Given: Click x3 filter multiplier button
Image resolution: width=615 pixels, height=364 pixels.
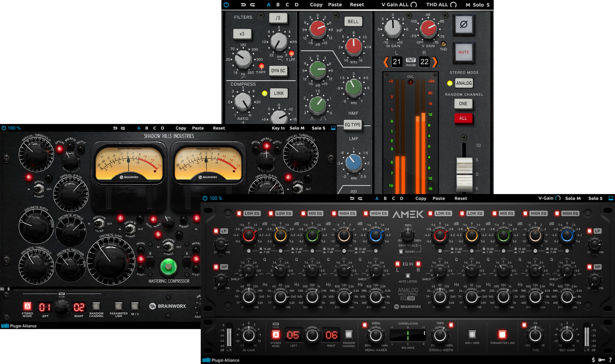Looking at the screenshot, I should pos(242,34).
